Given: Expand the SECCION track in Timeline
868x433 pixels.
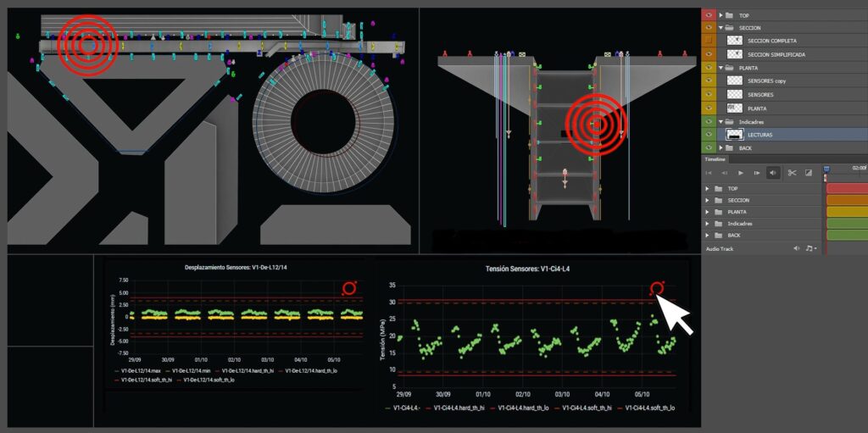Looking at the screenshot, I should (x=708, y=200).
